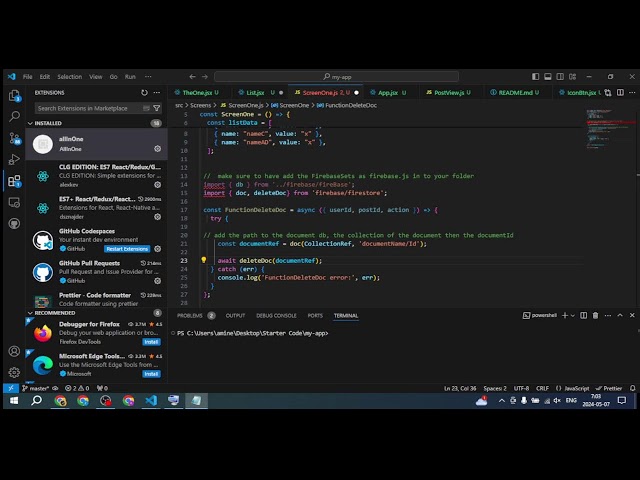Install Microsoft Edge Tools extension
The height and width of the screenshot is (480, 640).
pos(151,374)
